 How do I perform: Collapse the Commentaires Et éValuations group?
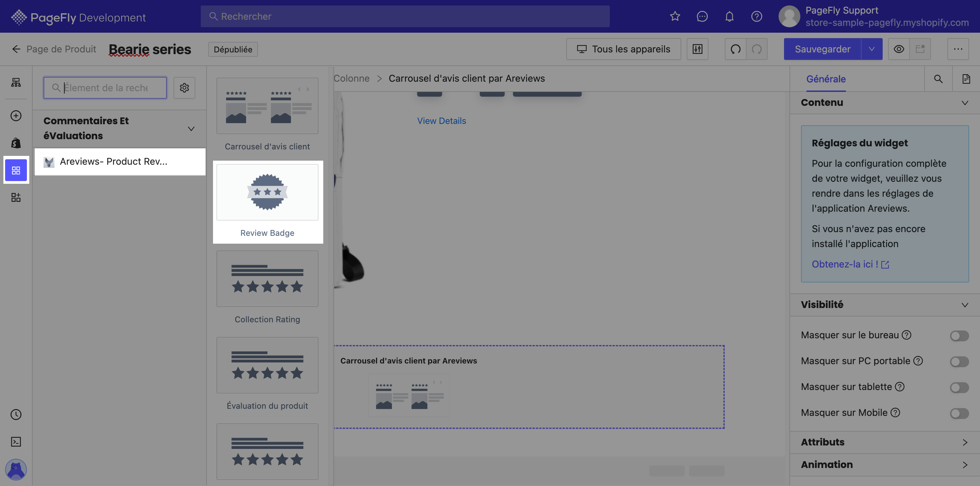(191, 129)
